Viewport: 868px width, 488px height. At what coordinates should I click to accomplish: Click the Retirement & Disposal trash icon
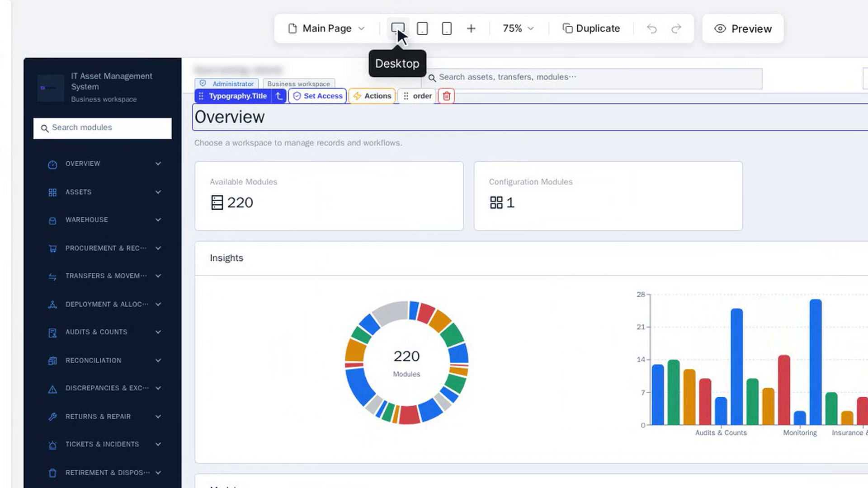coord(52,473)
